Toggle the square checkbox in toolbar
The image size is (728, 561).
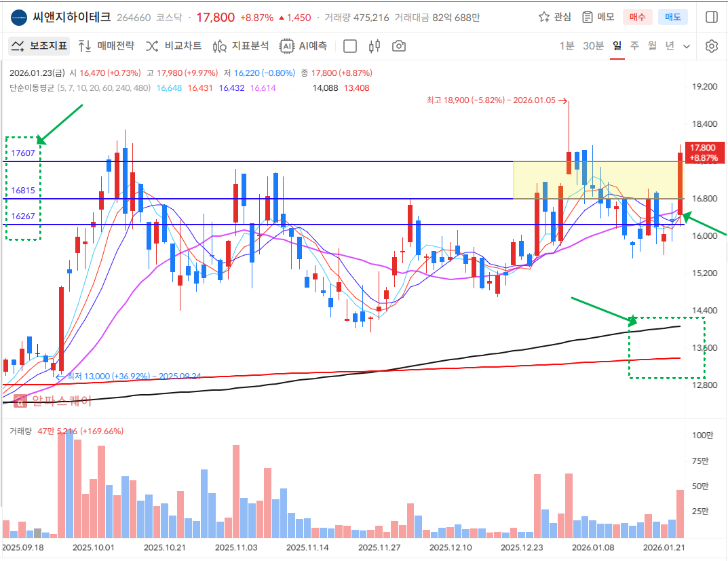350,46
